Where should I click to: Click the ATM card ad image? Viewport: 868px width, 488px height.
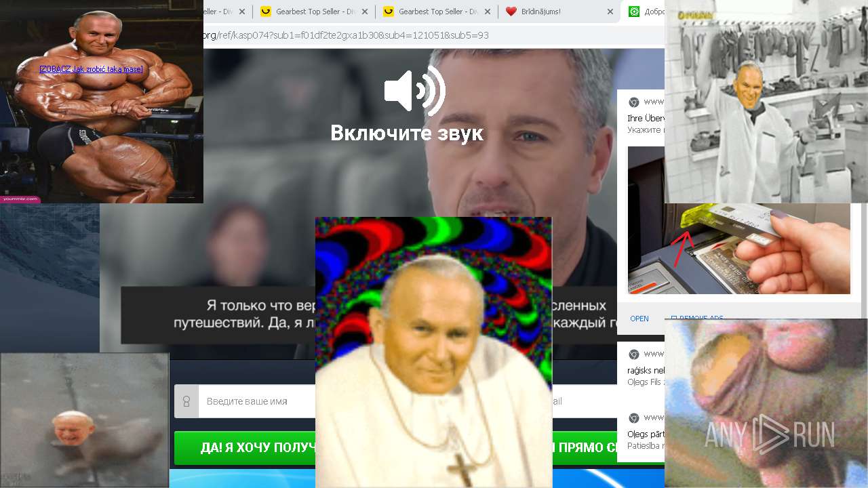point(739,249)
